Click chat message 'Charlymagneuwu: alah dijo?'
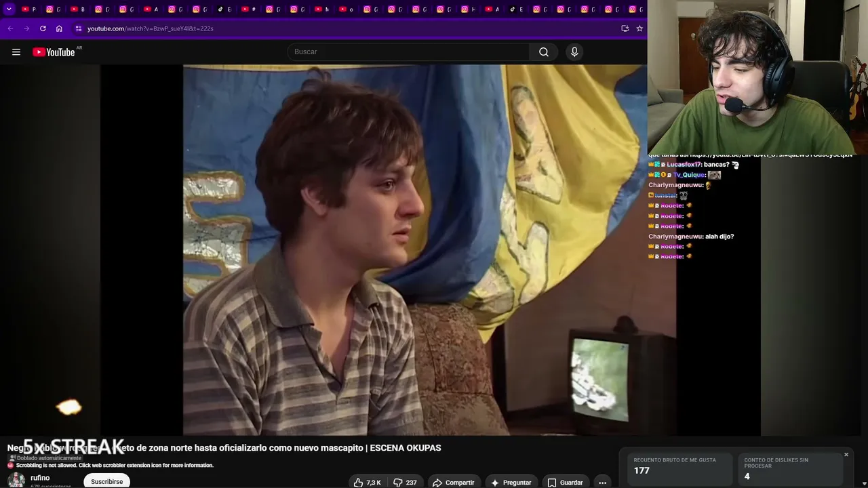 pyautogui.click(x=691, y=237)
